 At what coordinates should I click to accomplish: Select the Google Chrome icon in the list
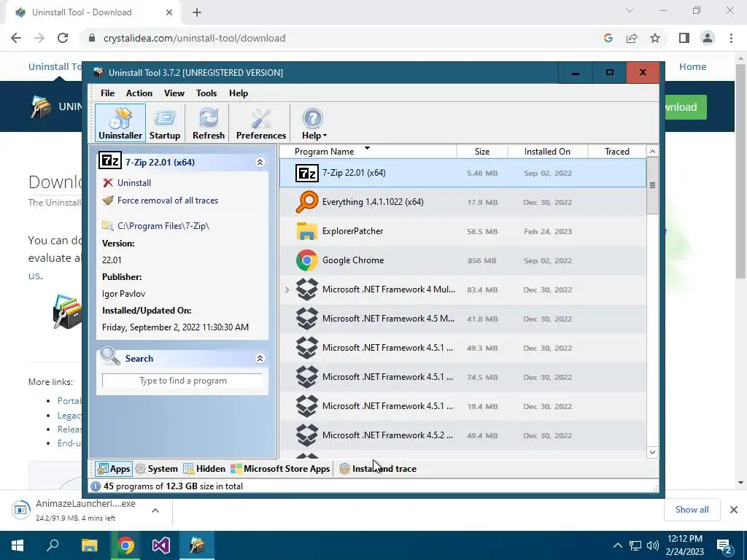(x=307, y=260)
